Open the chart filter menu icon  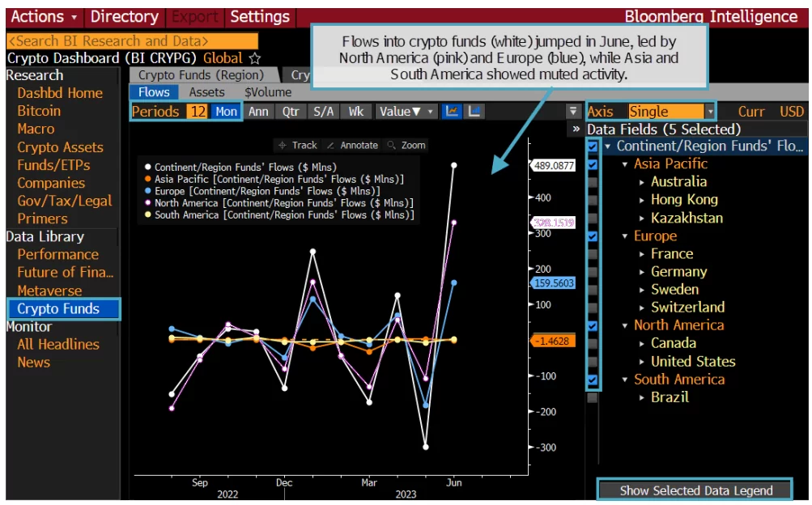[573, 112]
